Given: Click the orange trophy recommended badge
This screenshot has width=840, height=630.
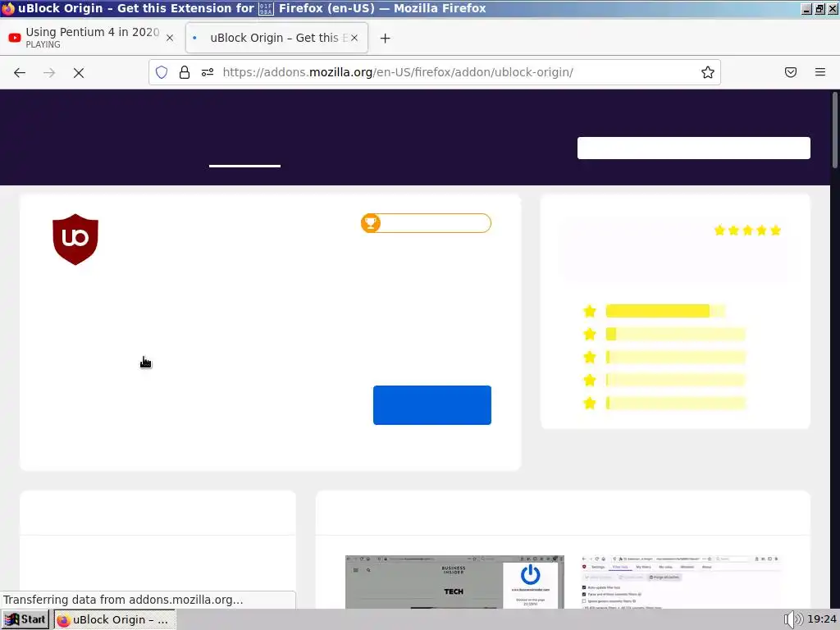Looking at the screenshot, I should click(x=426, y=223).
